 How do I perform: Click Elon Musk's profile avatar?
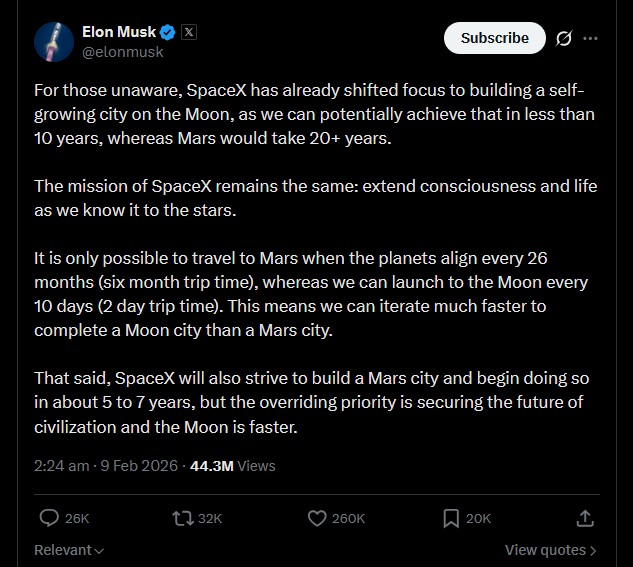pyautogui.click(x=54, y=41)
